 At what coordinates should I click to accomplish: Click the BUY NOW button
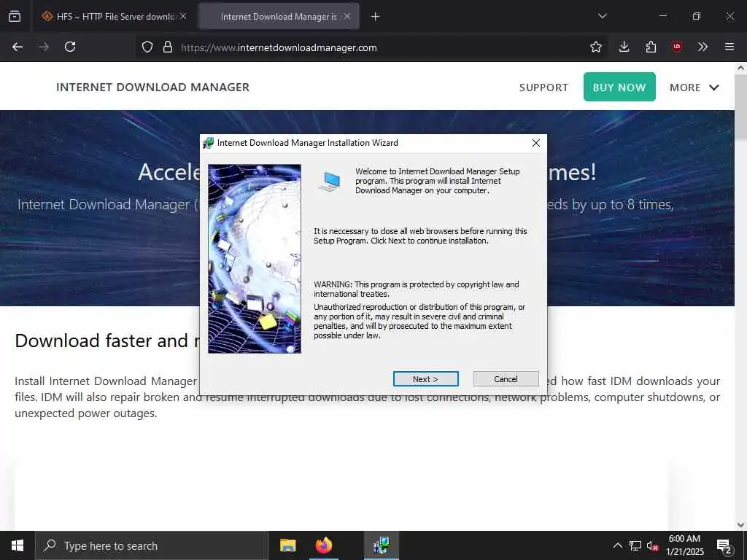[619, 87]
